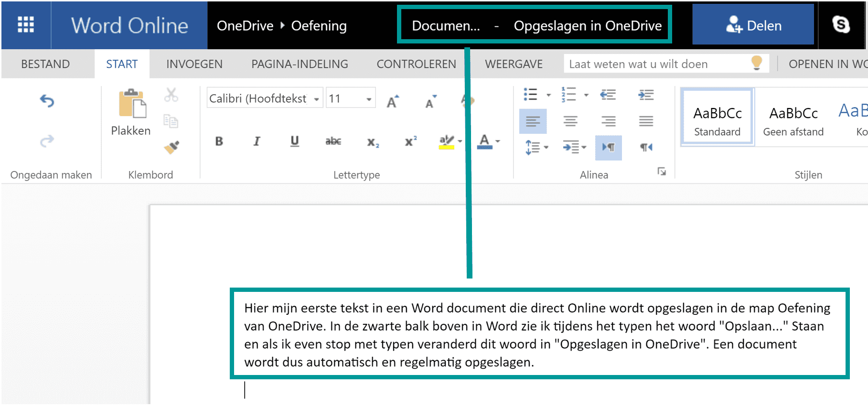Open the INVOEGEN tab
Screen dimensions: 868x407
(194, 64)
